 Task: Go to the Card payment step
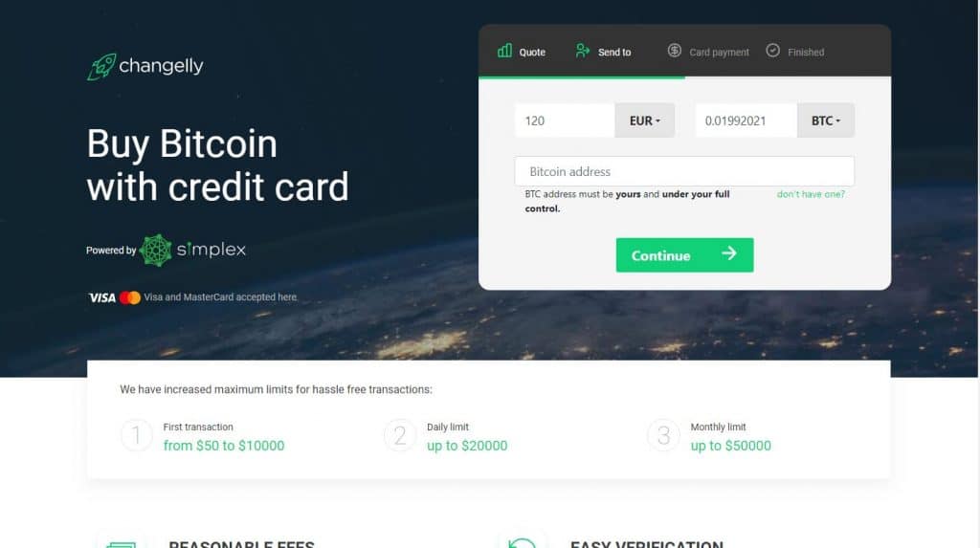click(x=708, y=52)
